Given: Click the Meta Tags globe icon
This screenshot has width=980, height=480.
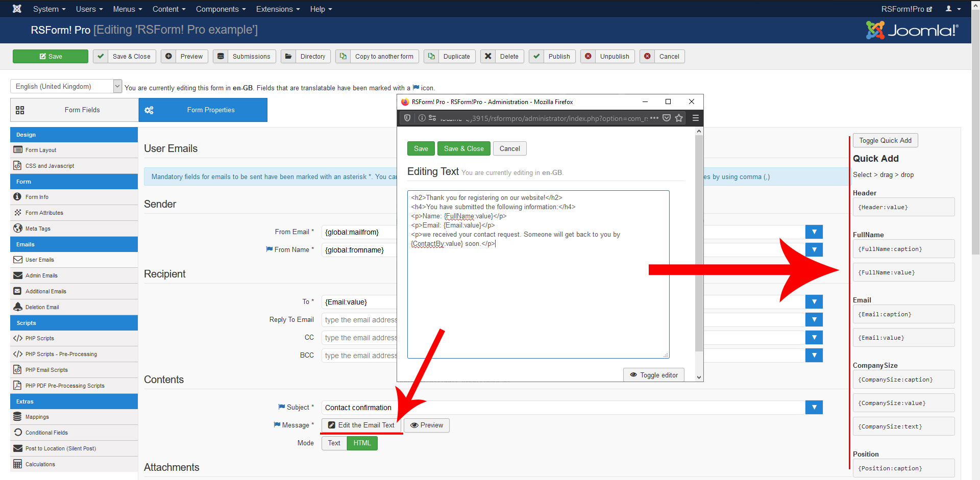Looking at the screenshot, I should [x=18, y=228].
